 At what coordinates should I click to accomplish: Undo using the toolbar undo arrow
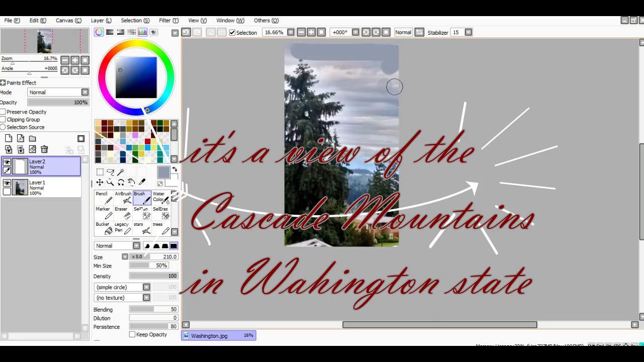point(186,32)
